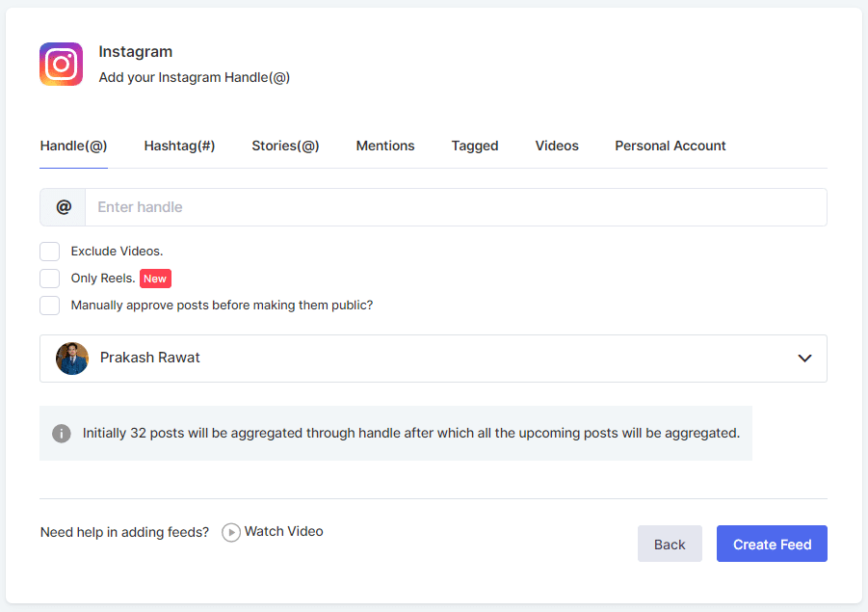Switch to the Hashtag(#) tab
The image size is (868, 612).
pyautogui.click(x=179, y=146)
